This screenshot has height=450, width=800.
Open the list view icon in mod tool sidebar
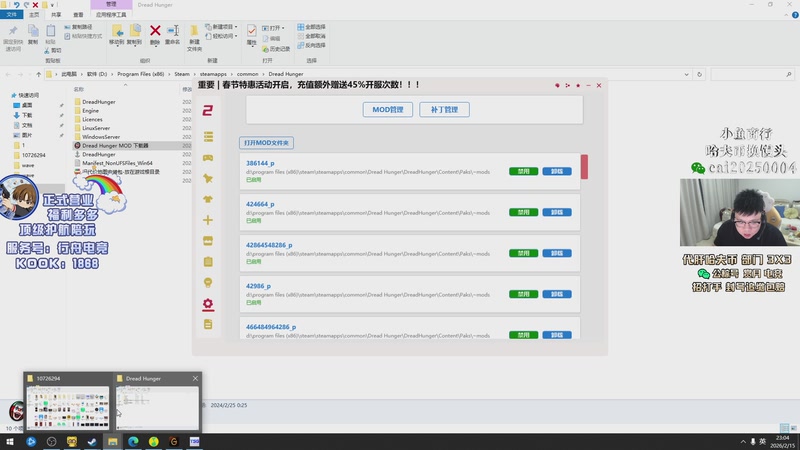coord(208,137)
